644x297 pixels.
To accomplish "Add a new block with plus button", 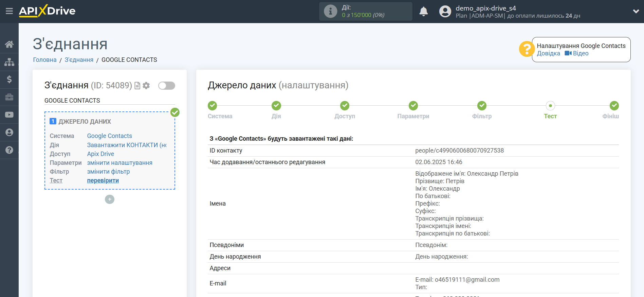I will (x=110, y=199).
